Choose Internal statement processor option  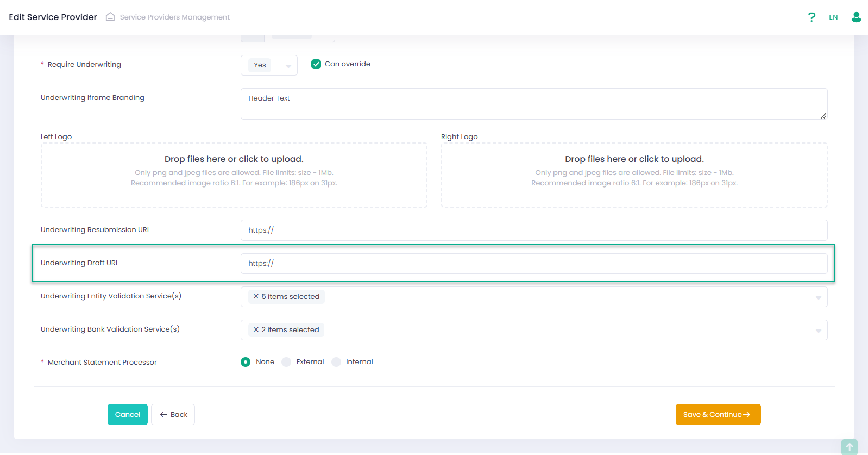click(x=336, y=362)
